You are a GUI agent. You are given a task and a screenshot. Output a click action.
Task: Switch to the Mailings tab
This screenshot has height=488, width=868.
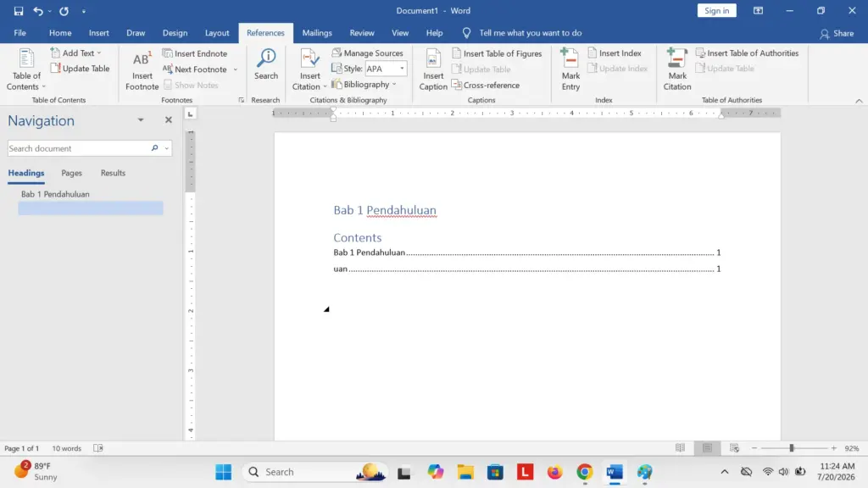point(317,33)
